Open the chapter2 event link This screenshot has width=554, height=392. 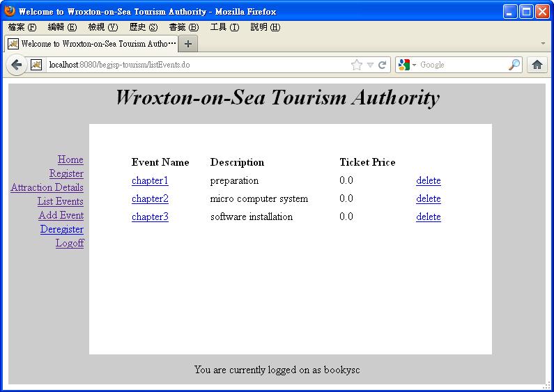coord(150,198)
